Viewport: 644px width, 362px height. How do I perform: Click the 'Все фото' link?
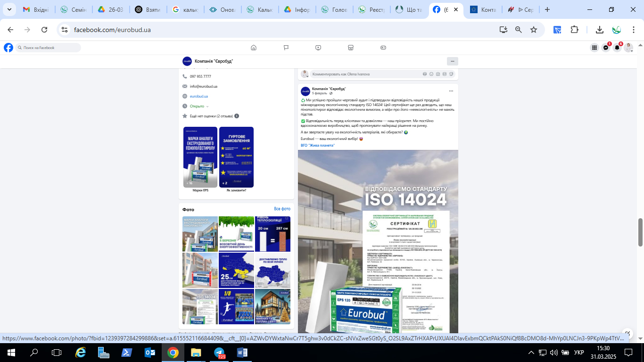click(x=282, y=209)
